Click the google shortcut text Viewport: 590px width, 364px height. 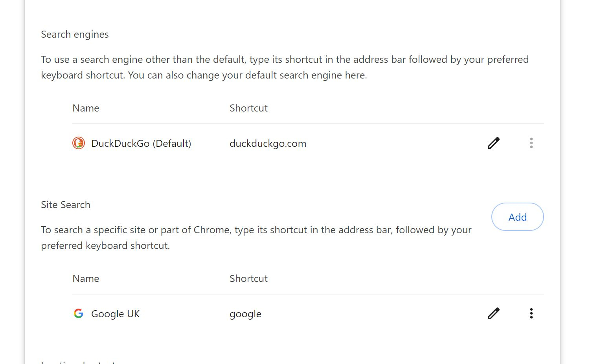pos(245,314)
